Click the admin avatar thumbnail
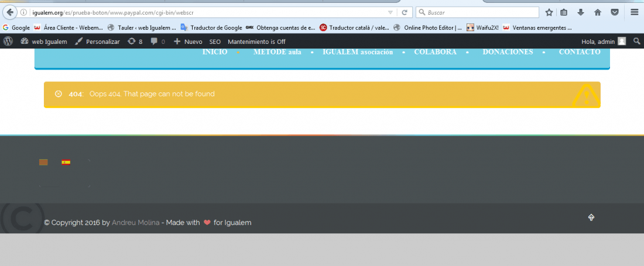 (x=622, y=42)
